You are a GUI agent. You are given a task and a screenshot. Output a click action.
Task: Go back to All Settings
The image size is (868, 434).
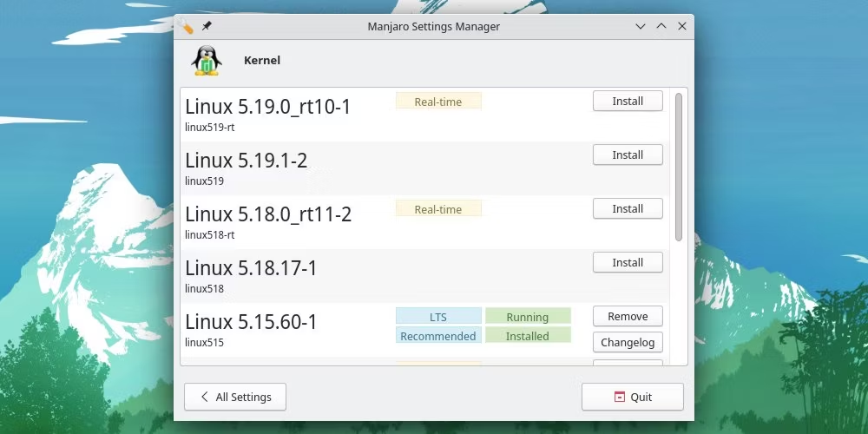tap(234, 397)
